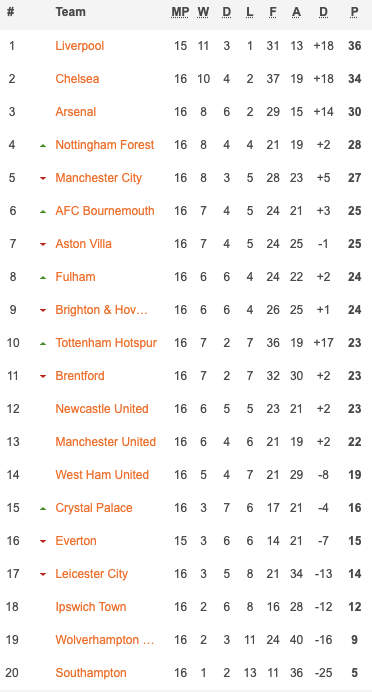Click the red down arrow beside Everton
This screenshot has height=692, width=372.
(43, 541)
